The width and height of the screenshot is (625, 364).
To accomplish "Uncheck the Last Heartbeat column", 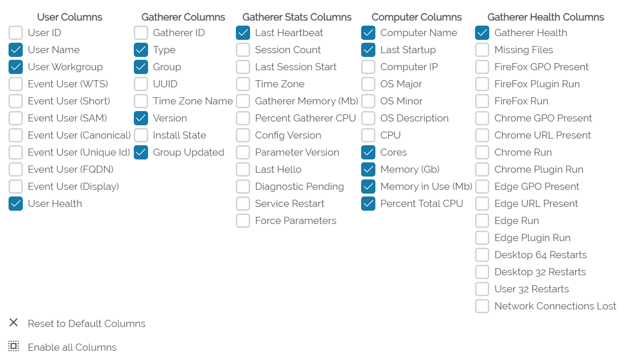I will pos(243,32).
